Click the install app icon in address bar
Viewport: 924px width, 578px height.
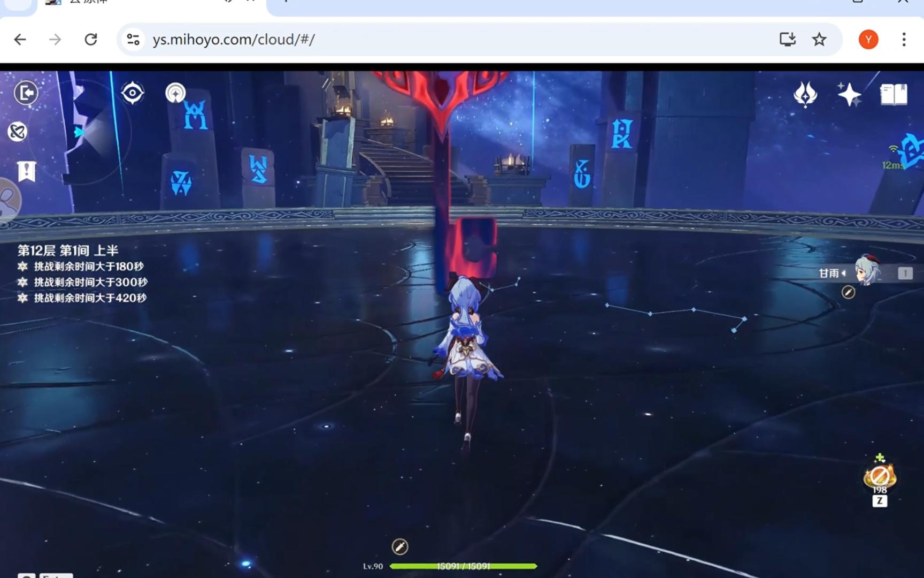pos(787,39)
